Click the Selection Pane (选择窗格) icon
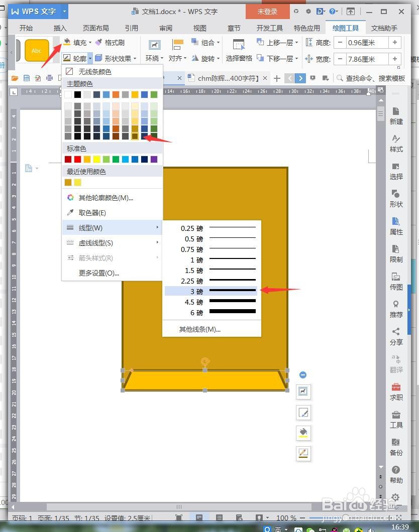 pyautogui.click(x=239, y=45)
